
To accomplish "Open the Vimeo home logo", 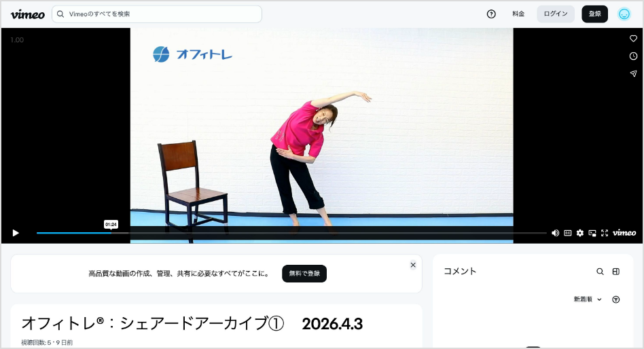I will [28, 14].
